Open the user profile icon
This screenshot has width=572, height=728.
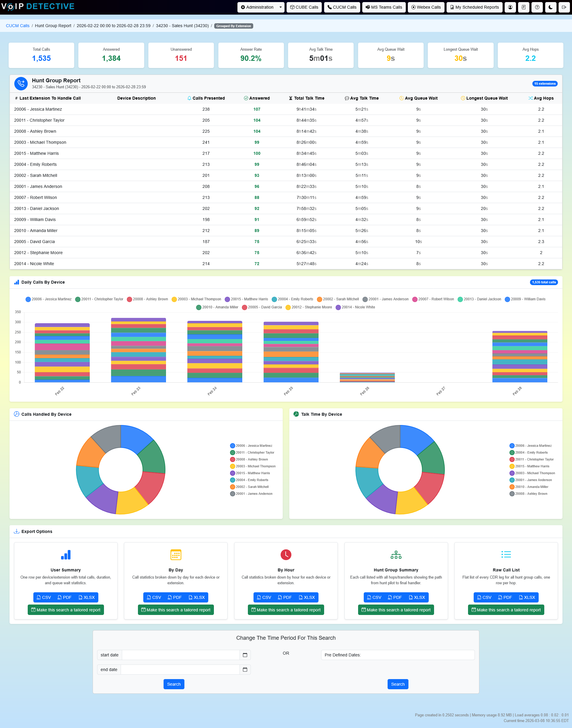510,7
